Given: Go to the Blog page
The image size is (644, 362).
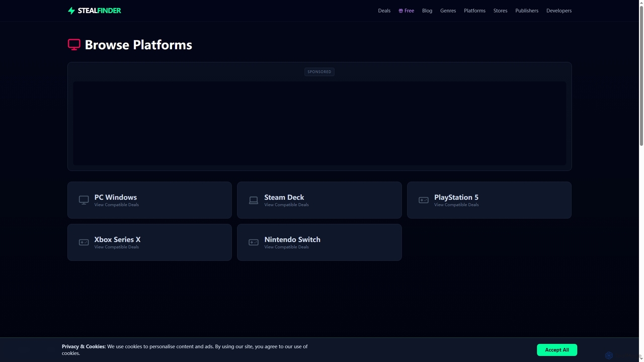Looking at the screenshot, I should pos(427,11).
